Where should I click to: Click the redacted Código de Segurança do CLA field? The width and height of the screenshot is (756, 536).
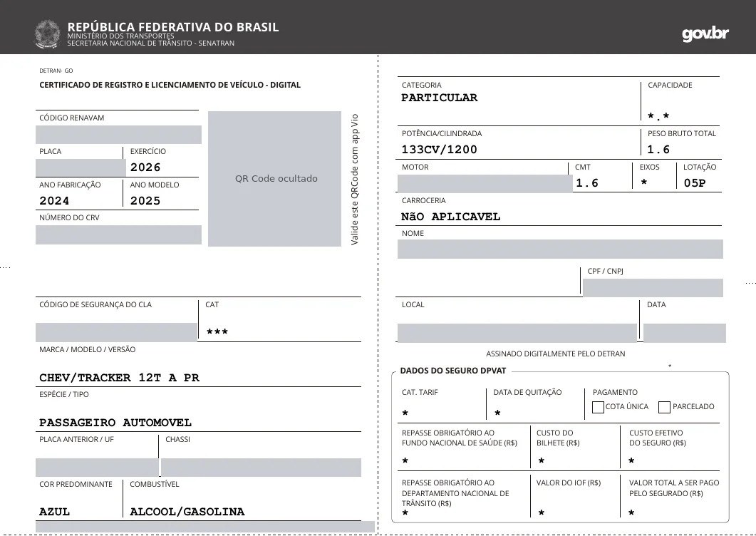116,332
